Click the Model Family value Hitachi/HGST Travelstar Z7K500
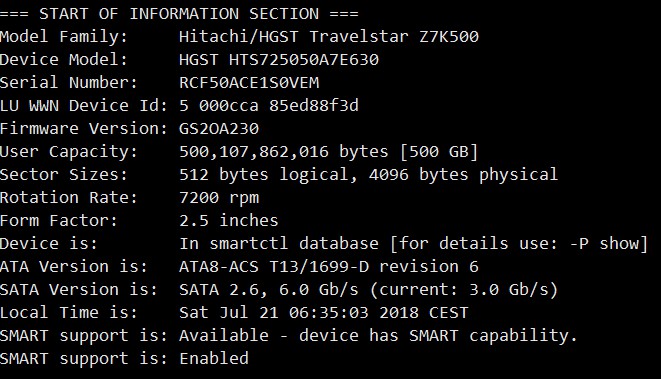 pos(329,37)
